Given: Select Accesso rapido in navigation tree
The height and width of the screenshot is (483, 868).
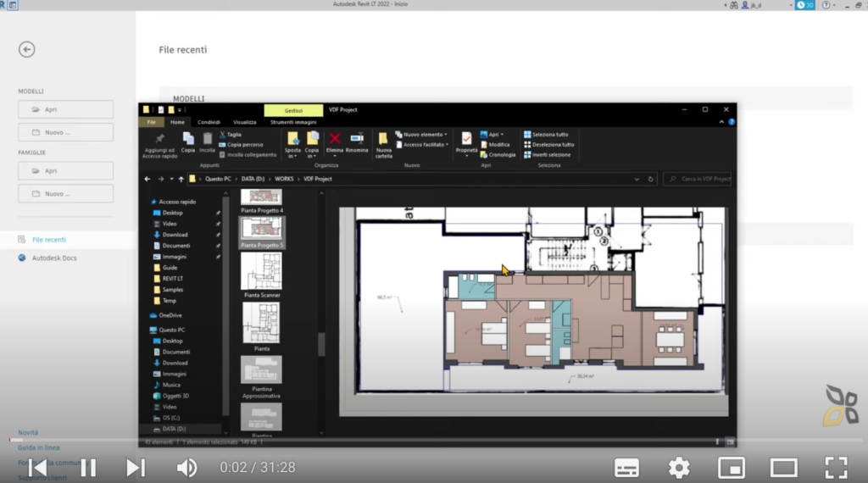Looking at the screenshot, I should tap(174, 202).
